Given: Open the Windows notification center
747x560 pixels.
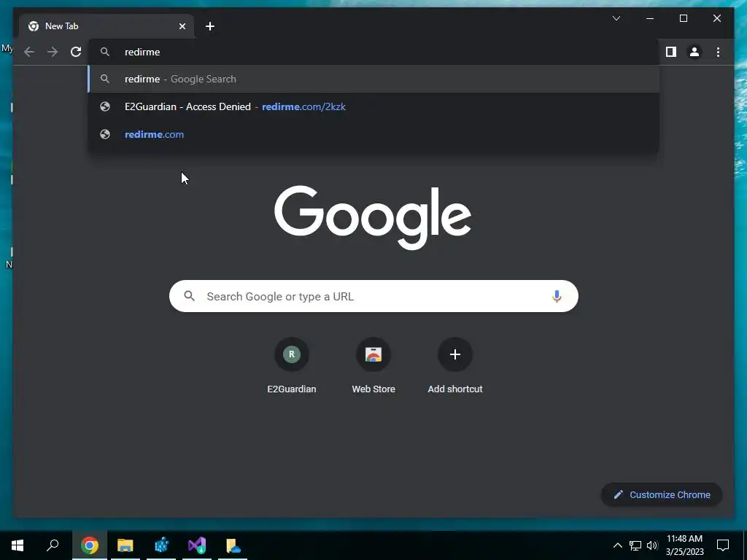Looking at the screenshot, I should (723, 545).
